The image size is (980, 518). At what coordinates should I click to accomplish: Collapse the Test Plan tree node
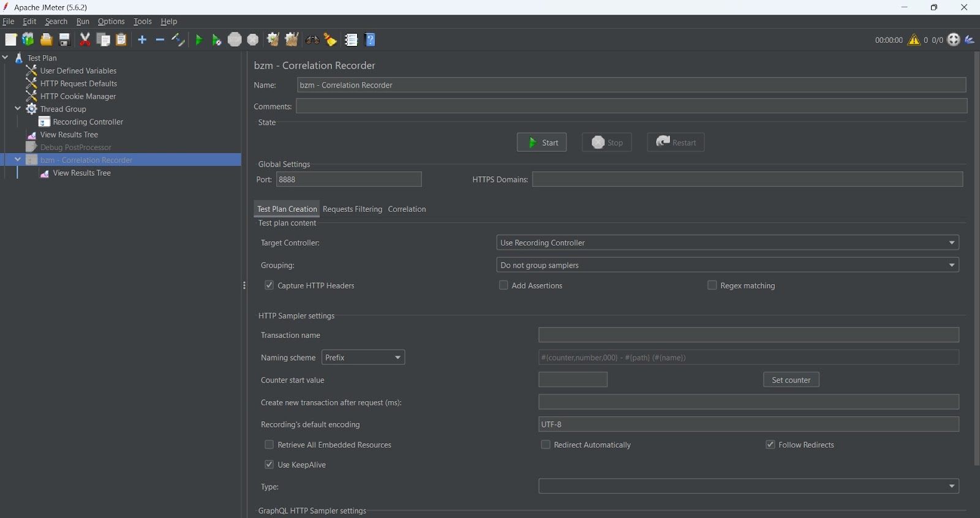point(6,58)
